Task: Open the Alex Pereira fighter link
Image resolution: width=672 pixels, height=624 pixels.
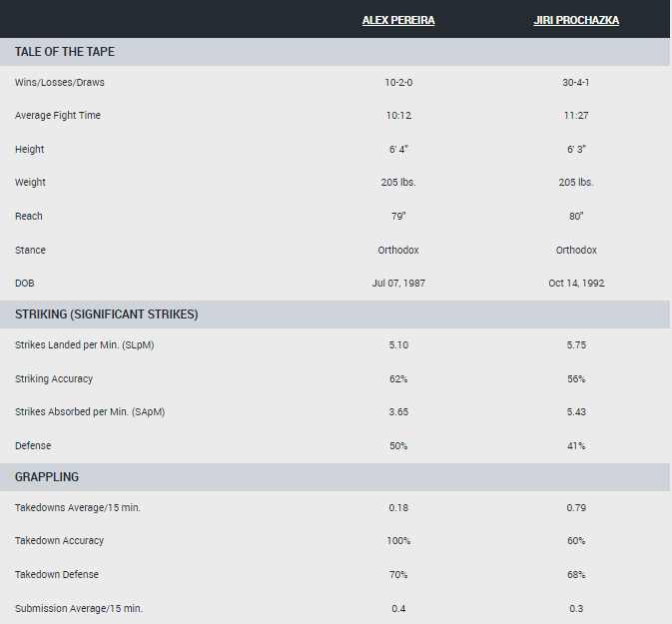Action: (x=398, y=20)
